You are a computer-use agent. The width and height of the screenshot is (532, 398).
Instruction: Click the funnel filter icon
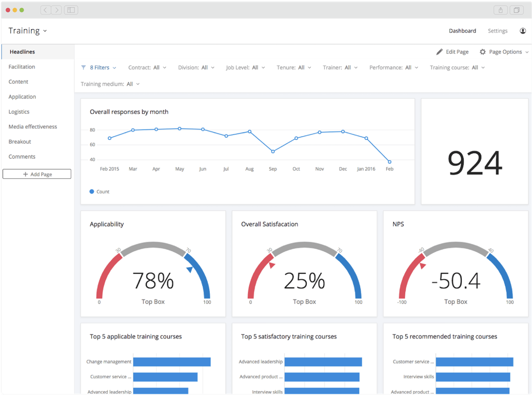click(x=83, y=68)
